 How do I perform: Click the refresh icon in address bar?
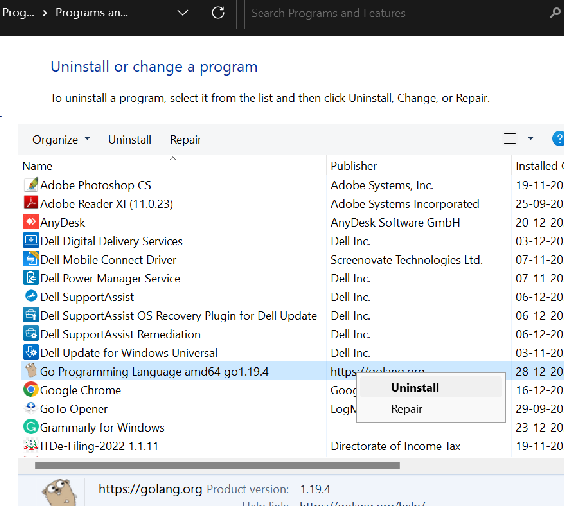click(x=218, y=13)
